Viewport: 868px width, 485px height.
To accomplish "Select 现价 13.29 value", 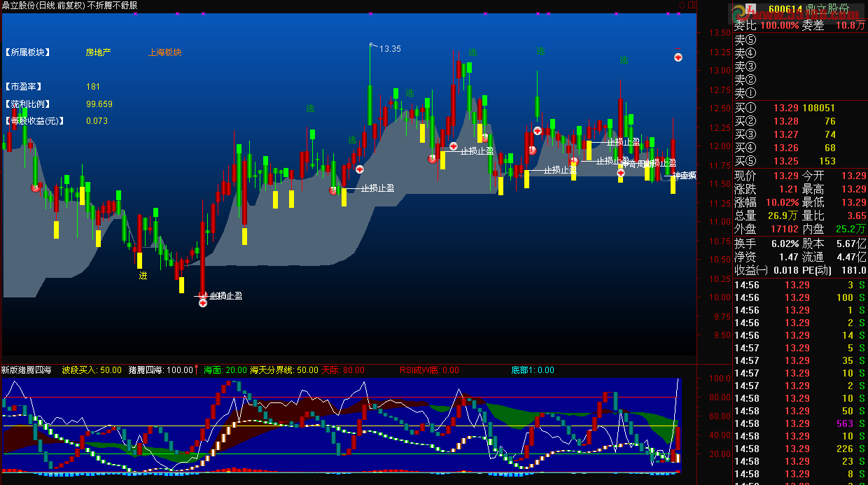I will pyautogui.click(x=786, y=176).
